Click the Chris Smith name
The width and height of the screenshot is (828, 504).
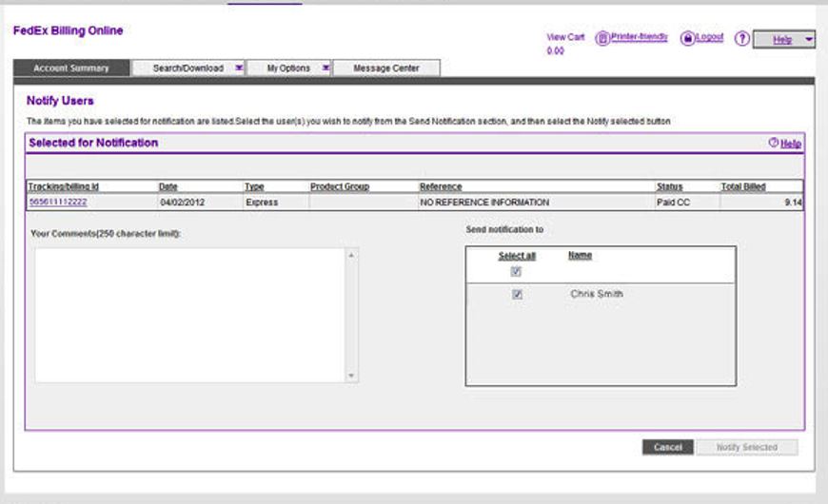click(597, 294)
